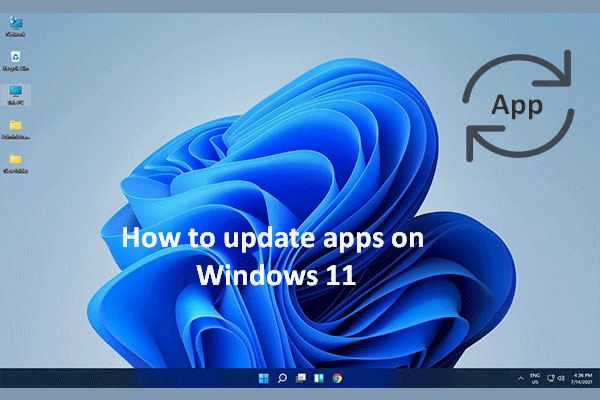Show hidden system tray icons chevron

521,379
